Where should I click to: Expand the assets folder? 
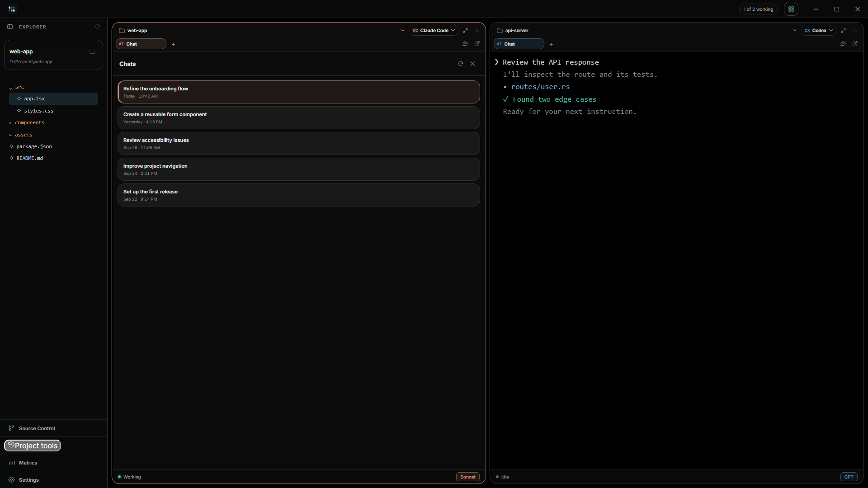click(x=21, y=135)
